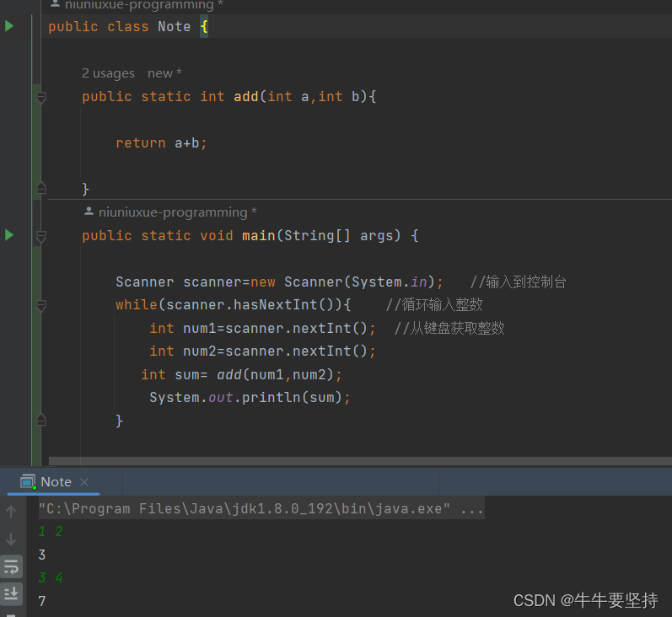Run main method using gutter arrow
The width and height of the screenshot is (672, 617).
click(9, 235)
